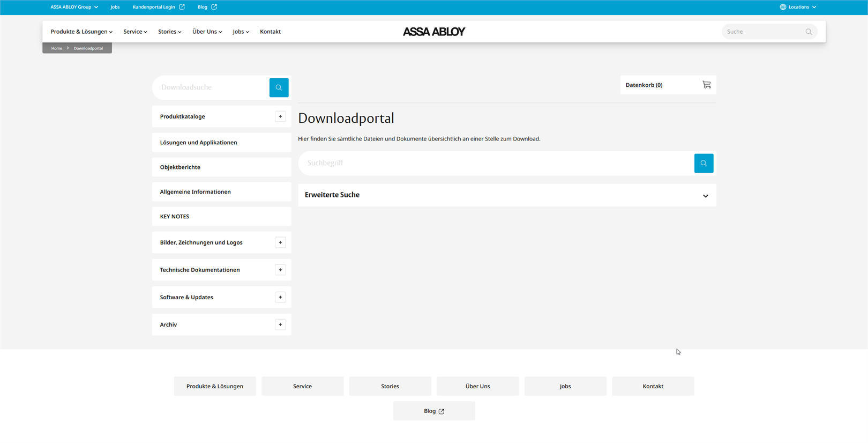
Task: Expand Technische Dokumentationen section
Action: pyautogui.click(x=280, y=270)
